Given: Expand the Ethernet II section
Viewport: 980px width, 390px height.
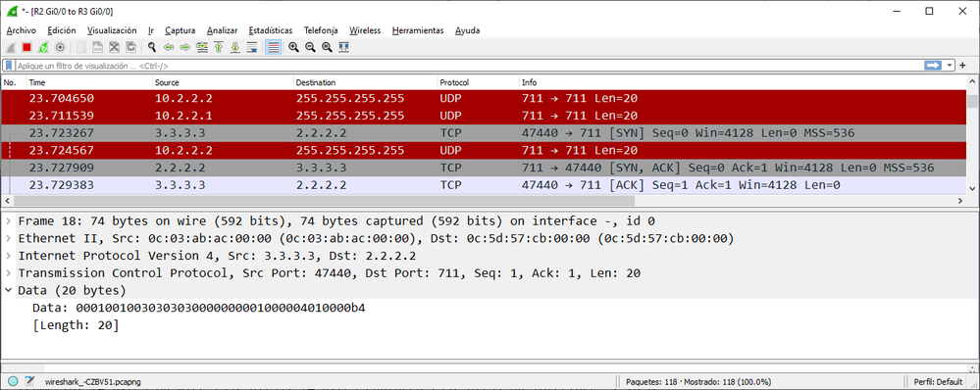Looking at the screenshot, I should pyautogui.click(x=8, y=238).
